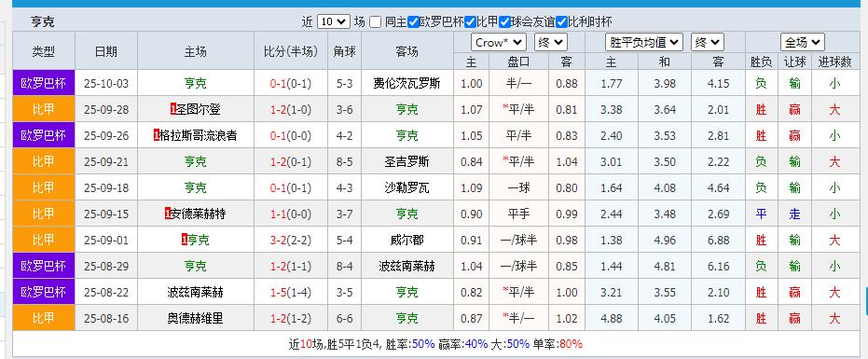Open score 1-2(1-2) on 25-08-16
The height and width of the screenshot is (359, 868).
(x=291, y=318)
